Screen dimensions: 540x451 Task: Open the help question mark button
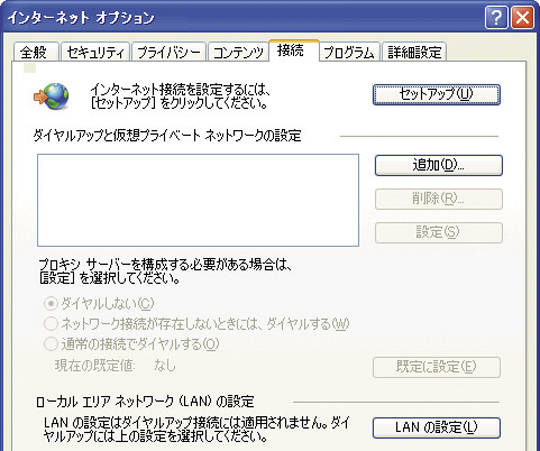(x=496, y=18)
